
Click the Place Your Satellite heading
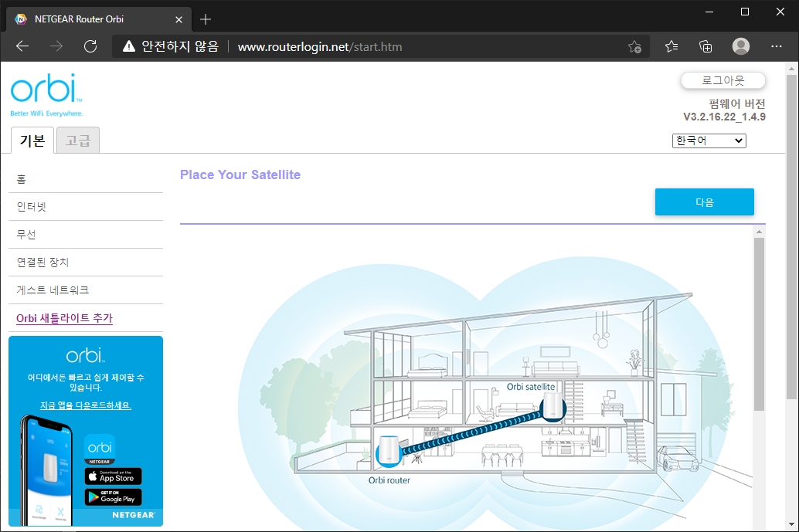tap(240, 175)
